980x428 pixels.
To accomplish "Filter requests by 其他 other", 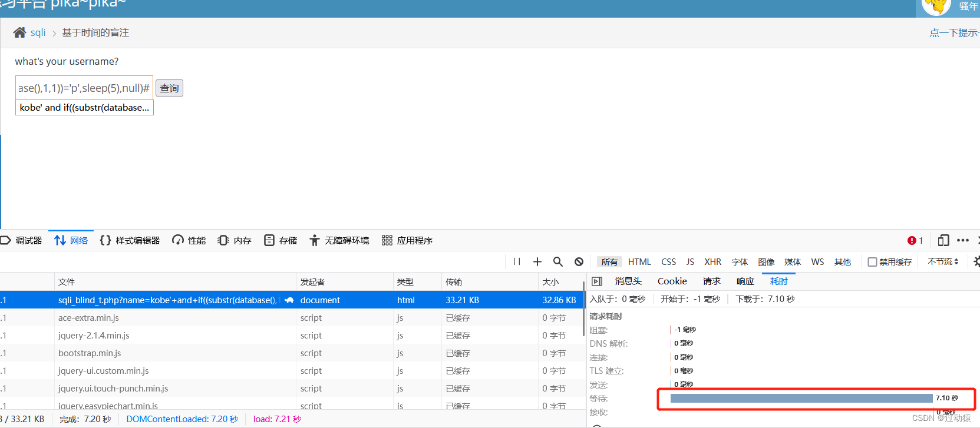I will click(x=843, y=262).
